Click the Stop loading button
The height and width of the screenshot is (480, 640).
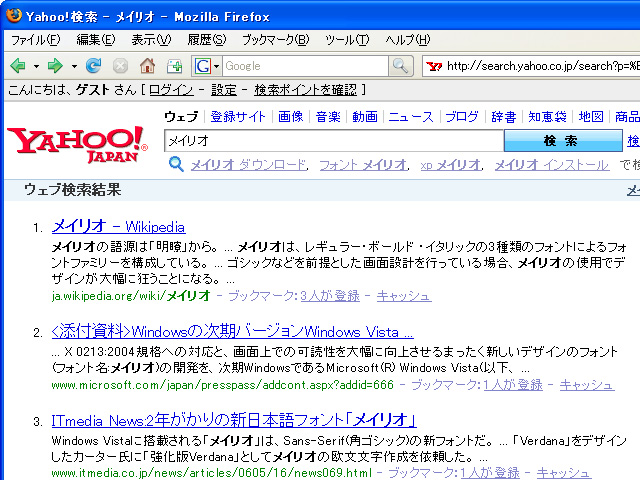(x=120, y=66)
